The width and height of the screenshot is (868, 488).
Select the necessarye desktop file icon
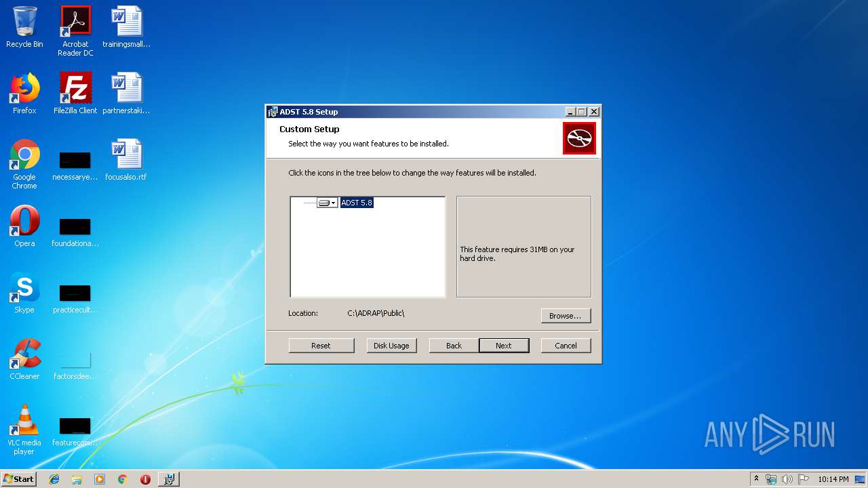point(75,166)
